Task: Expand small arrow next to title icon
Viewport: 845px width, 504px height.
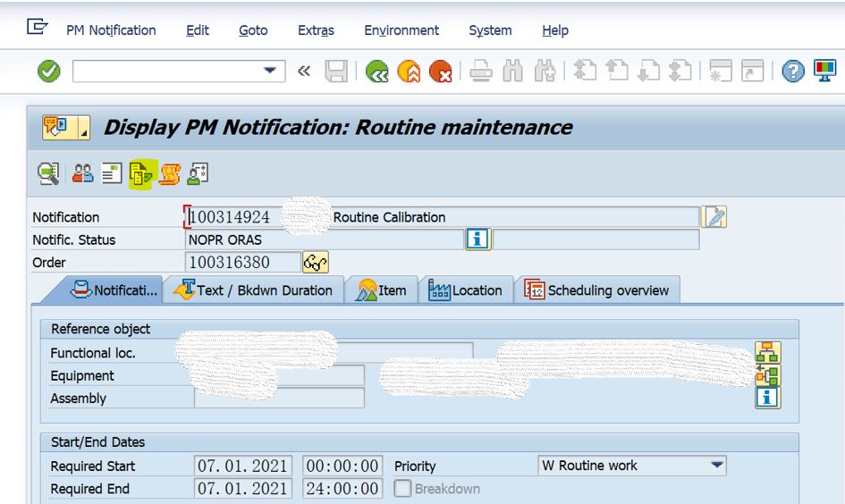Action: coord(84,128)
